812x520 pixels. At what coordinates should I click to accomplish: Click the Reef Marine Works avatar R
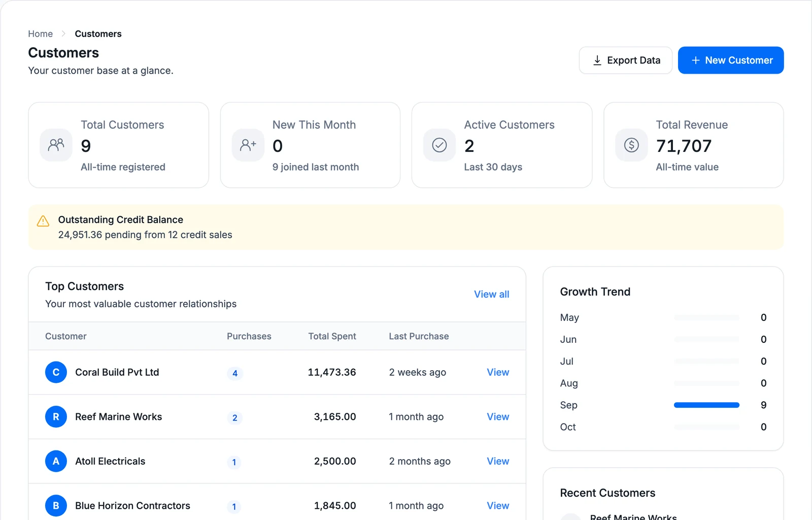coord(56,417)
